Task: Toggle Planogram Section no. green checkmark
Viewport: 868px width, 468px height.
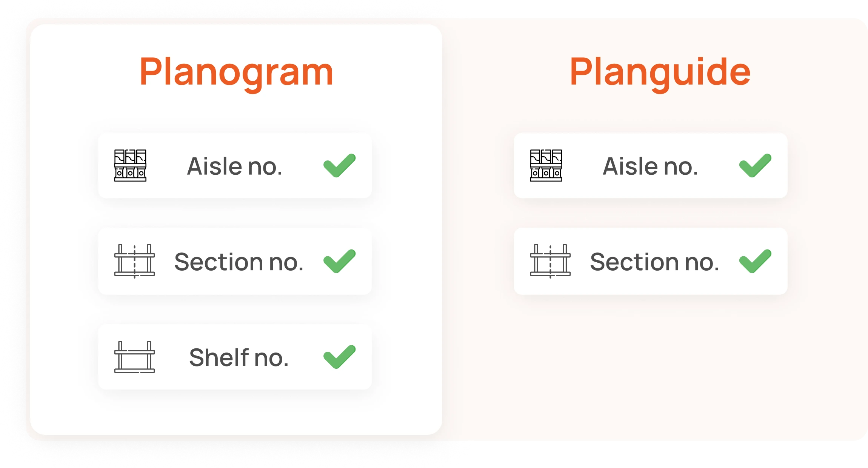Action: (x=339, y=261)
